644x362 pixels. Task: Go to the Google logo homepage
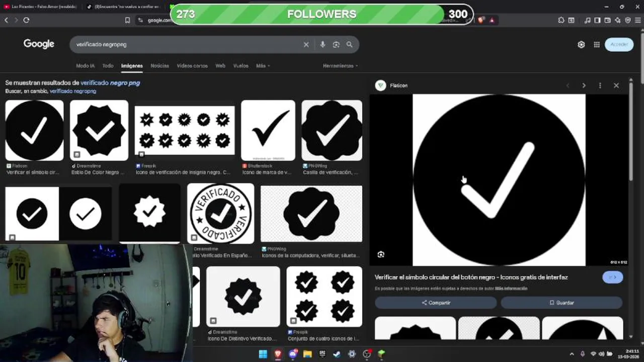click(x=39, y=44)
